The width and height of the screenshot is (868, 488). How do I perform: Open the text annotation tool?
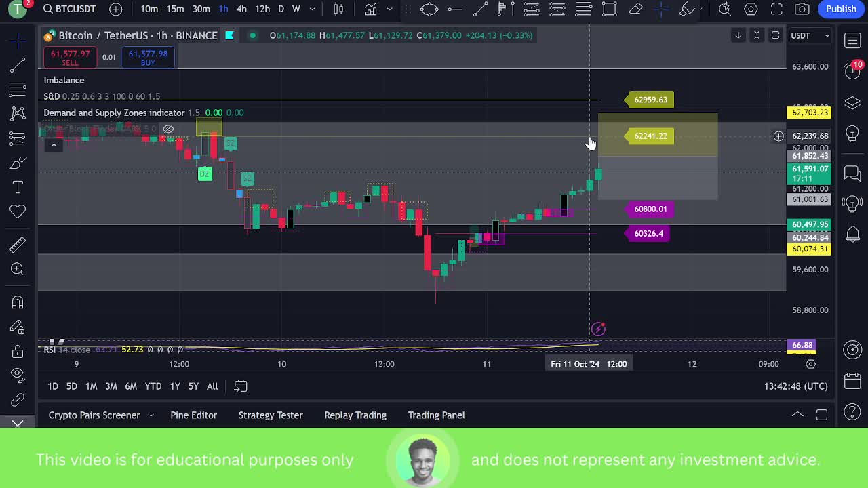click(18, 187)
